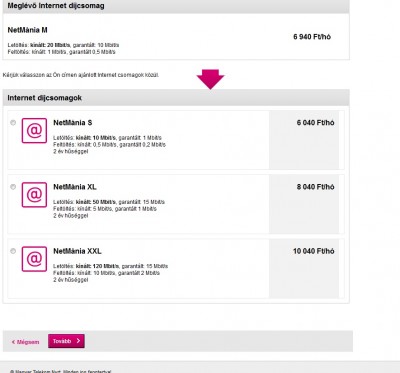Click the 6 040 Ft/hó price panel
The height and width of the screenshot is (373, 400).
point(304,140)
